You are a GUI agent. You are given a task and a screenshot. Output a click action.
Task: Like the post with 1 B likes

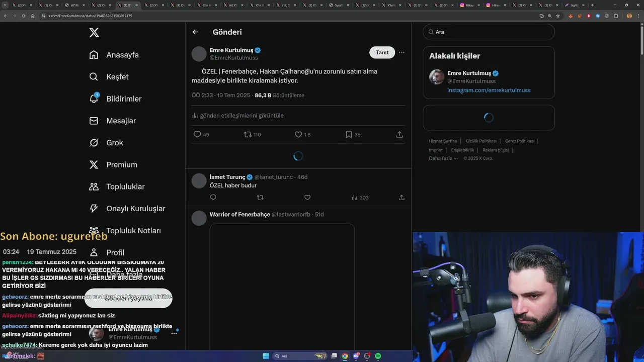[302, 134]
